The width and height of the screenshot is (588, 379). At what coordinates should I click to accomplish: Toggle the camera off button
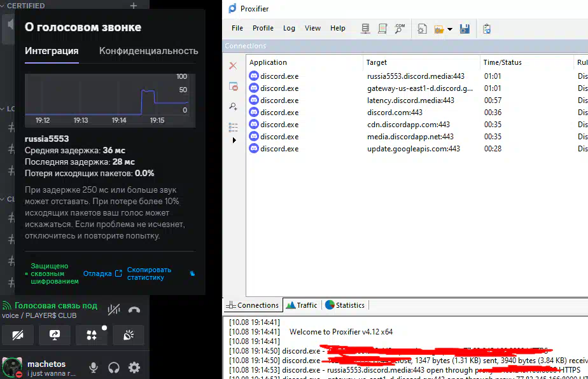tap(18, 334)
